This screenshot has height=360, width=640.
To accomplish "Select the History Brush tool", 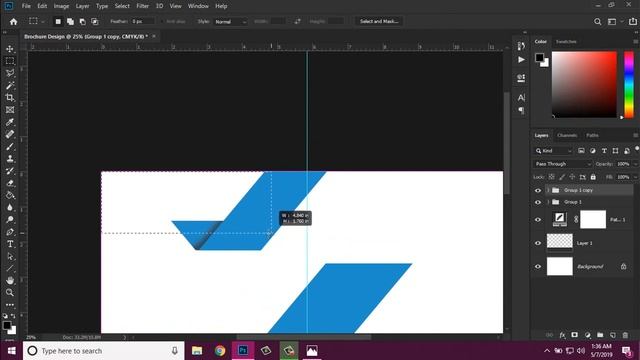I will (x=10, y=171).
